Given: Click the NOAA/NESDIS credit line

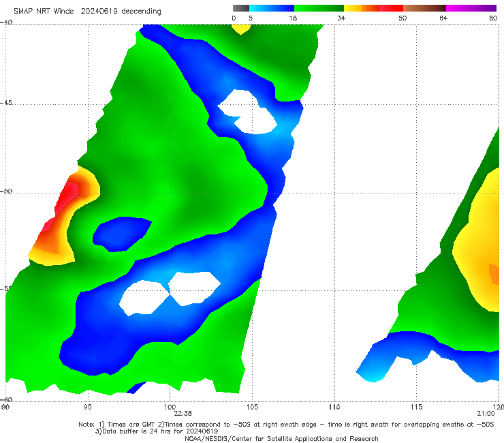Looking at the screenshot, I should coord(281,439).
